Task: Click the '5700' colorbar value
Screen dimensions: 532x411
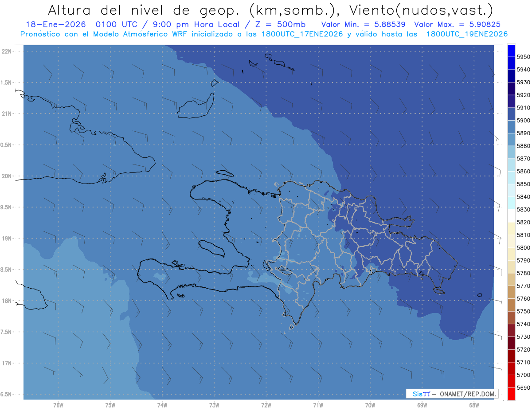Action: [x=523, y=375]
